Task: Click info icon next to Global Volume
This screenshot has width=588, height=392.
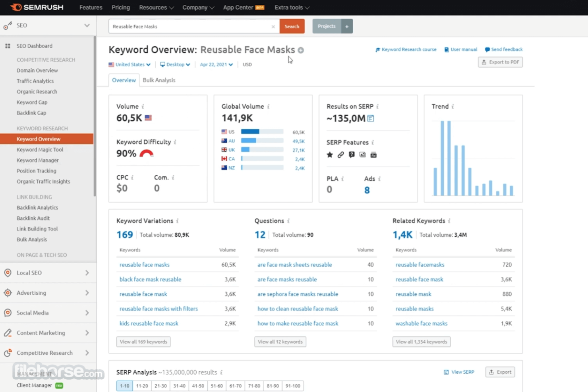Action: tap(268, 106)
